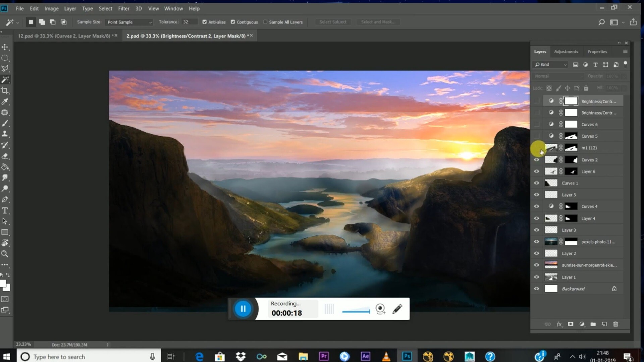
Task: Hide Layer 6 eye icon
Action: [x=537, y=171]
